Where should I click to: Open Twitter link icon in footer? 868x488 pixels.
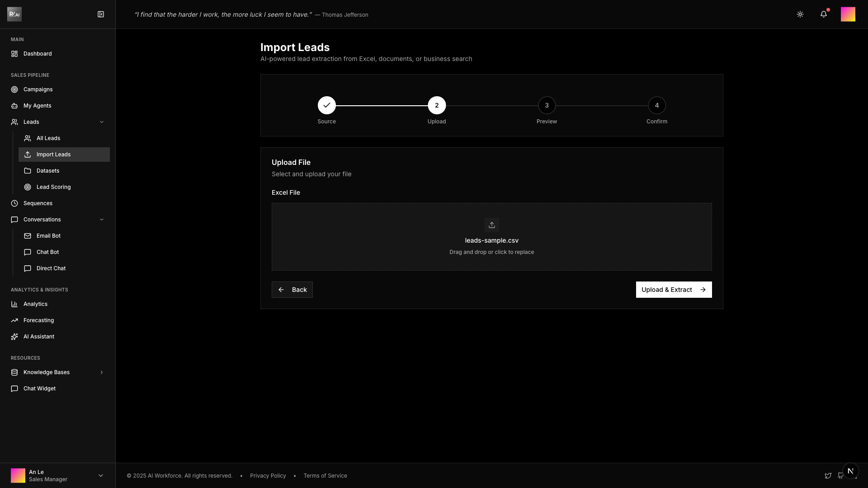click(x=828, y=476)
